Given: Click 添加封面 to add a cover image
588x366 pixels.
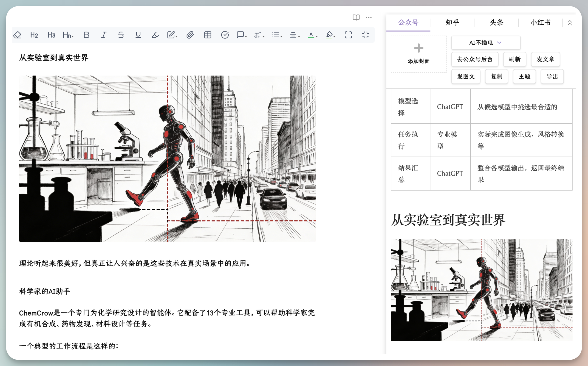Looking at the screenshot, I should tap(418, 53).
